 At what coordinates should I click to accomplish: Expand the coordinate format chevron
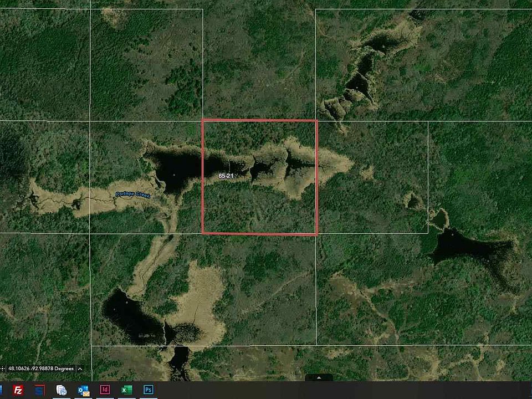click(x=80, y=369)
